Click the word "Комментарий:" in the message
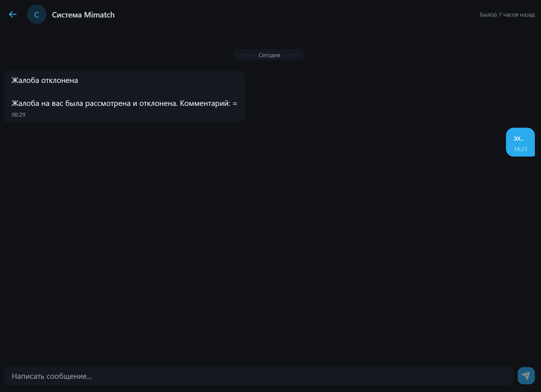 tap(205, 103)
